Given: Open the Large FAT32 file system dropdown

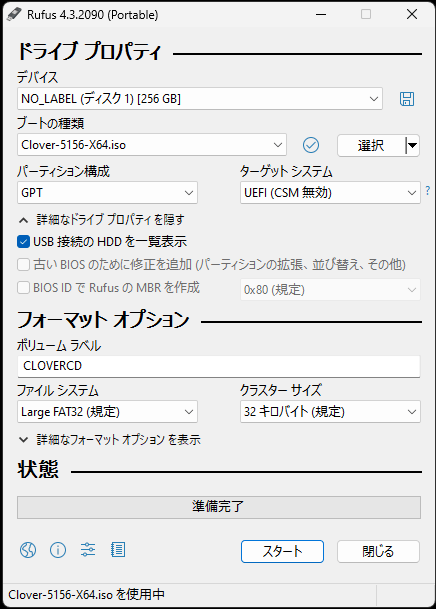Looking at the screenshot, I should 107,412.
